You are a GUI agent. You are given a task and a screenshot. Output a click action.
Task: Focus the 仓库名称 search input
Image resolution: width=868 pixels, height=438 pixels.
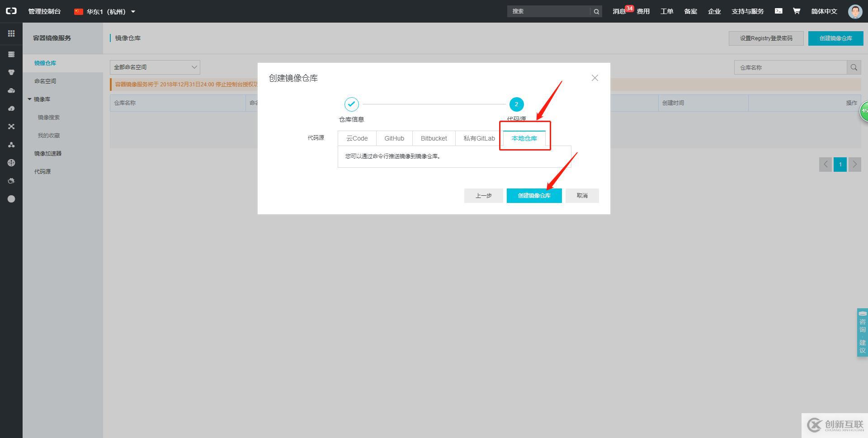pos(790,67)
